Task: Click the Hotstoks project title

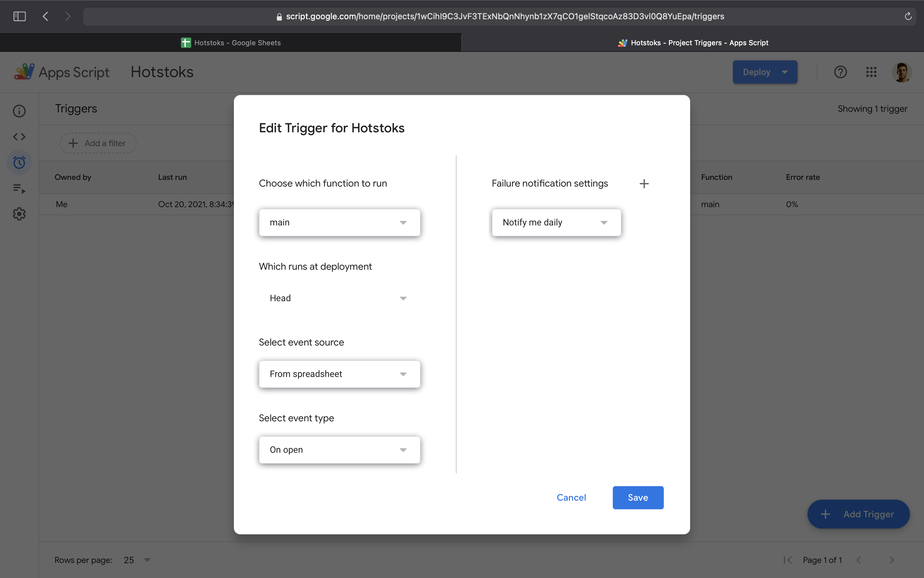Action: pyautogui.click(x=162, y=72)
